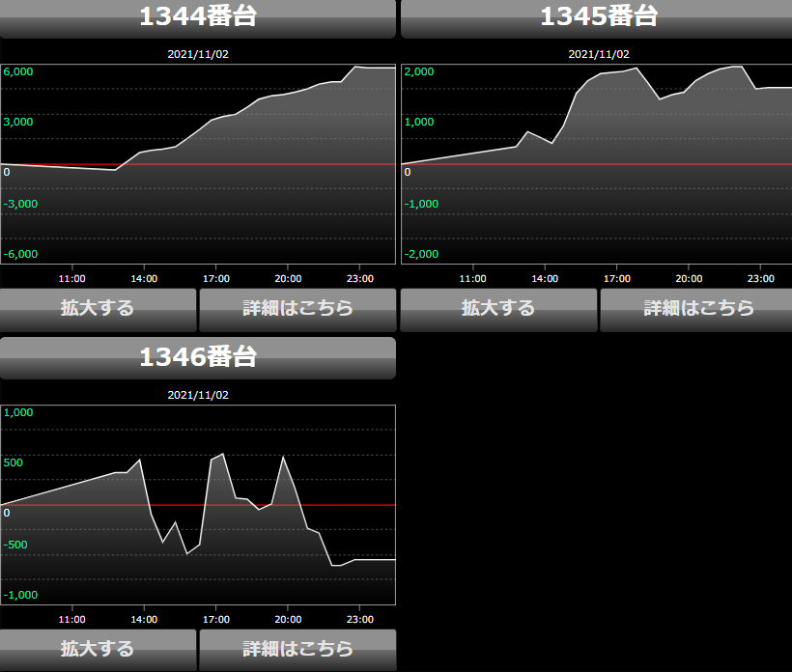View details via 詳細はこちら for 1346番台

tap(297, 649)
